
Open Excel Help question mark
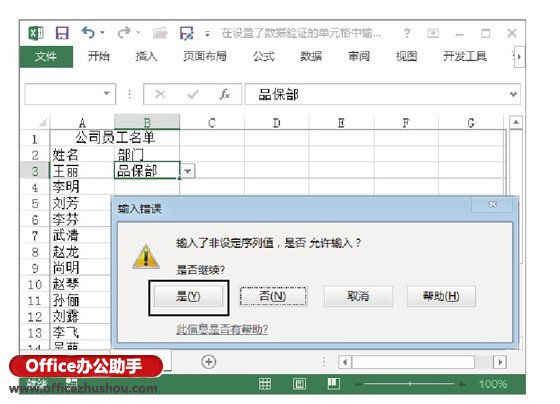[407, 34]
